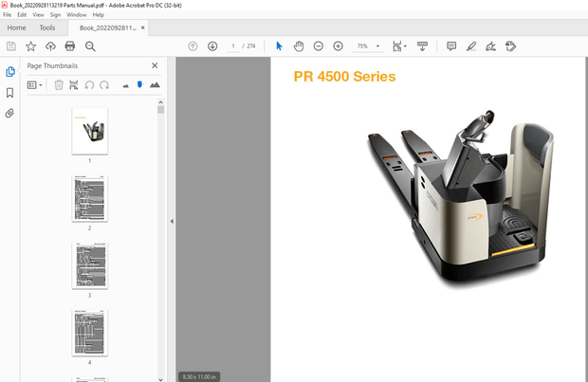Collapse the navigation pane with divider arrow
This screenshot has width=588, height=382.
click(x=171, y=221)
